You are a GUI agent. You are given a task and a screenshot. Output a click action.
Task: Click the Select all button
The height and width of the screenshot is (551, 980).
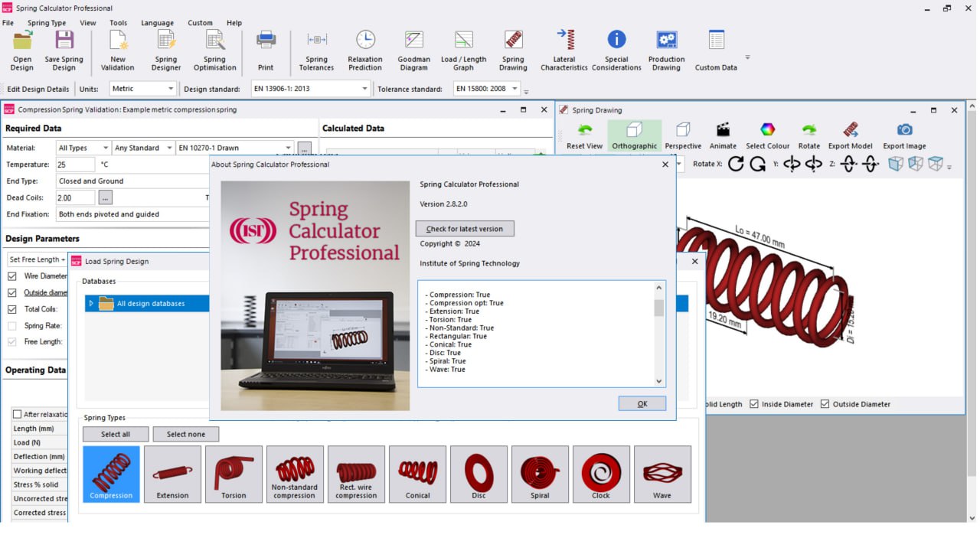(x=116, y=434)
